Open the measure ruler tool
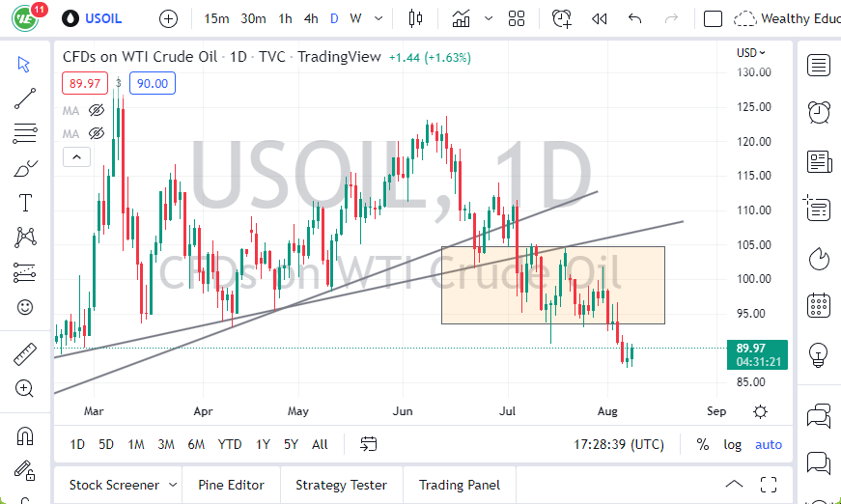Viewport: 841px width, 504px height. [x=25, y=354]
